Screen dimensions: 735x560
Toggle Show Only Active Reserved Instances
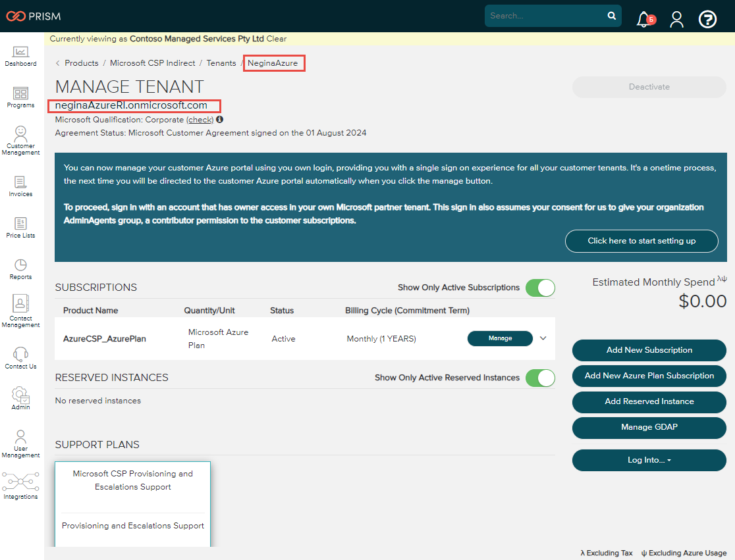tap(540, 378)
